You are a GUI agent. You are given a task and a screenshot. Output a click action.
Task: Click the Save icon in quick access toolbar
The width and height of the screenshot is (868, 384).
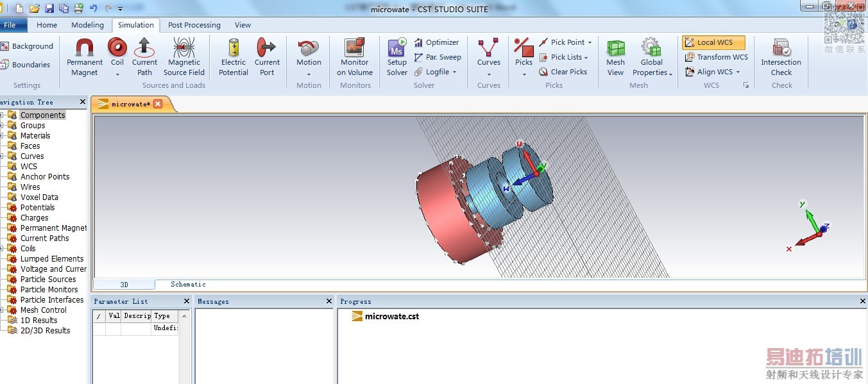coord(49,8)
